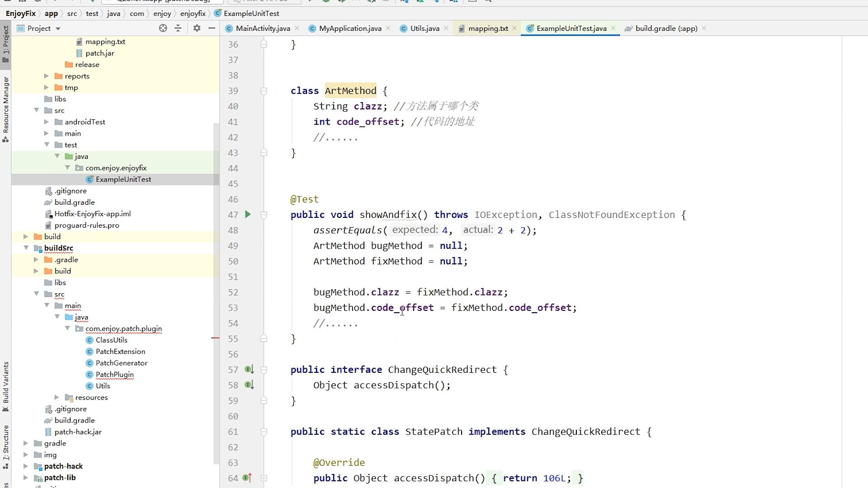Switch to the MainActivity.java tab

(x=263, y=28)
